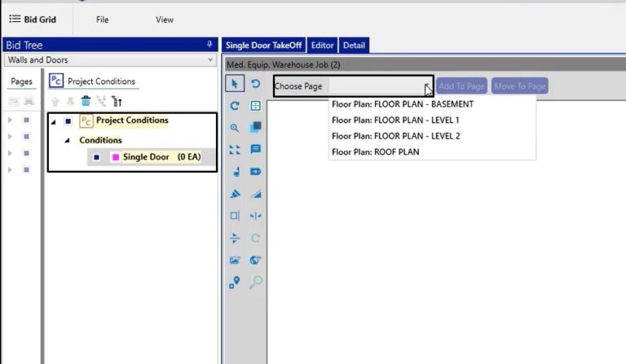Click the blue trash can delete icon

[86, 101]
